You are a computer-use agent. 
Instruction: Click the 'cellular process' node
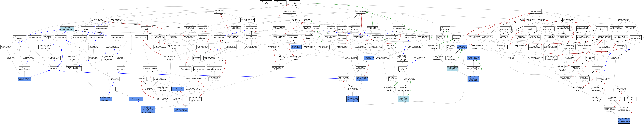pyautogui.click(x=361, y=11)
